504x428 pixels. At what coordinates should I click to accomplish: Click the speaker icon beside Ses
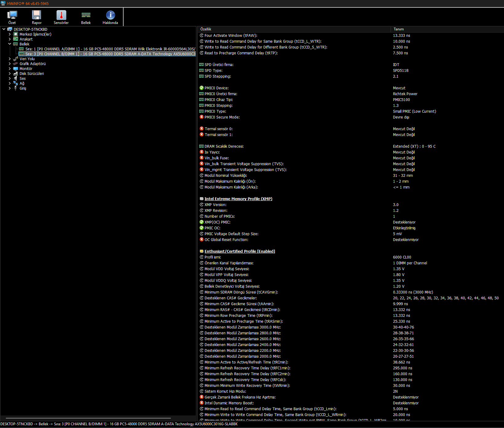pyautogui.click(x=16, y=78)
